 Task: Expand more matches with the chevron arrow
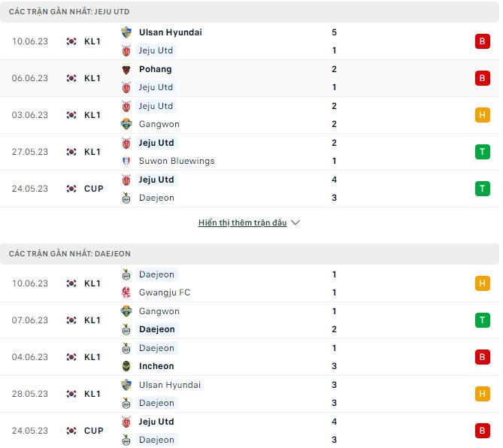point(295,223)
